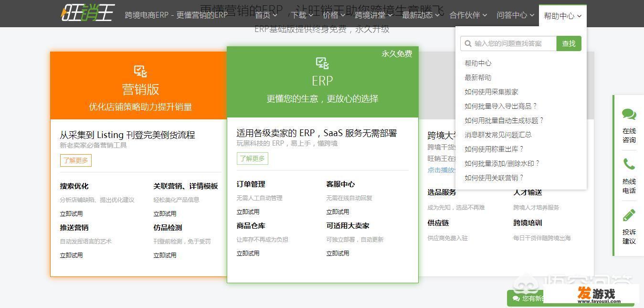The image size is (644, 308).
Task: Click the 关联营销、详情模板 feature heading
Action: (x=186, y=186)
